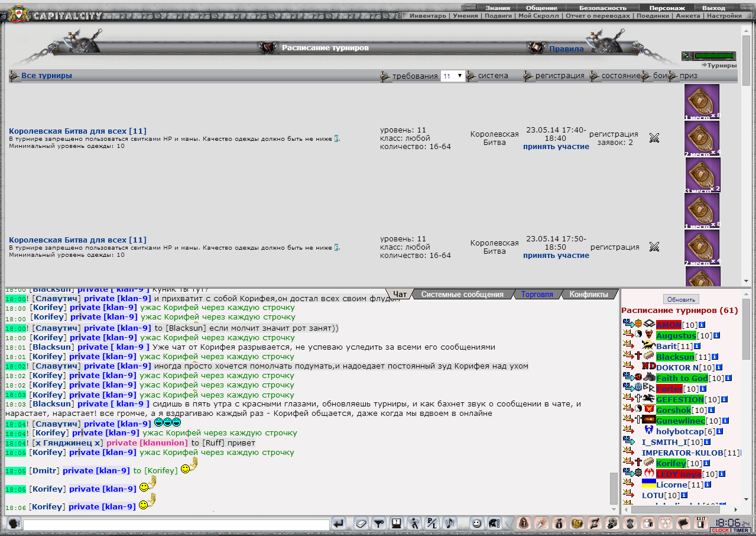Click принять участие for 17:40 tournament
The height and width of the screenshot is (536, 756).
(x=556, y=146)
